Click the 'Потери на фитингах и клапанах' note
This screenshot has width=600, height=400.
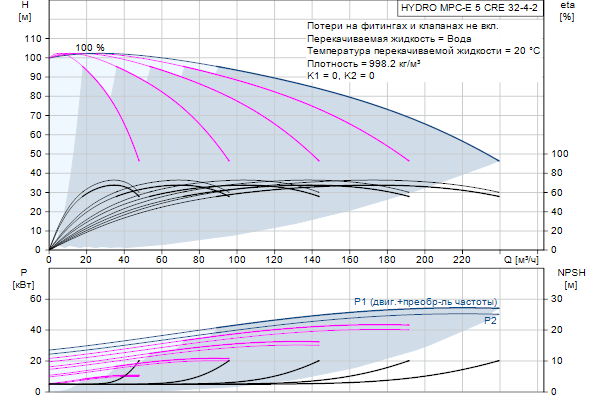398,25
